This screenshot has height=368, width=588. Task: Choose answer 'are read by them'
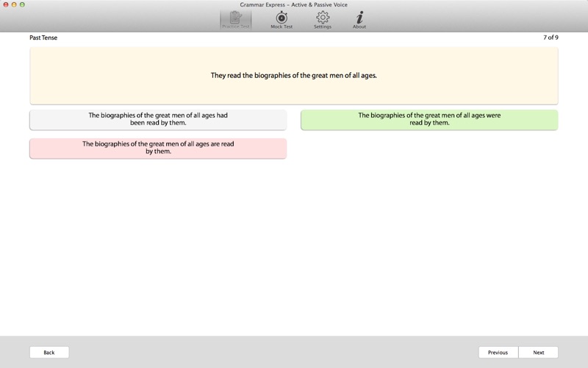coord(158,149)
